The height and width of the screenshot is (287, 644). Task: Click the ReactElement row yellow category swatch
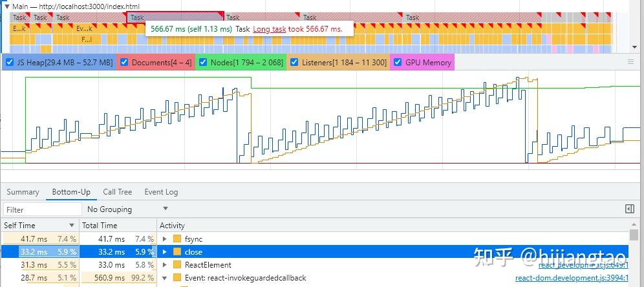point(177,265)
